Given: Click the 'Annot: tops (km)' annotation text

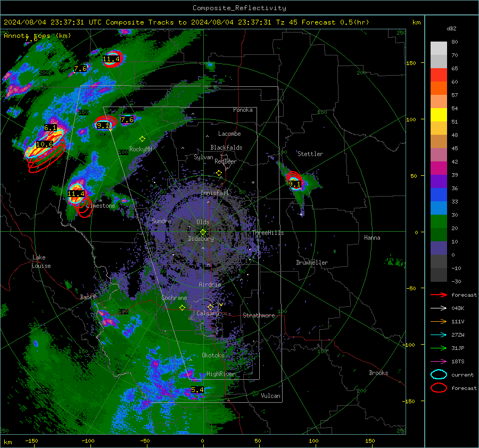Looking at the screenshot, I should point(37,36).
